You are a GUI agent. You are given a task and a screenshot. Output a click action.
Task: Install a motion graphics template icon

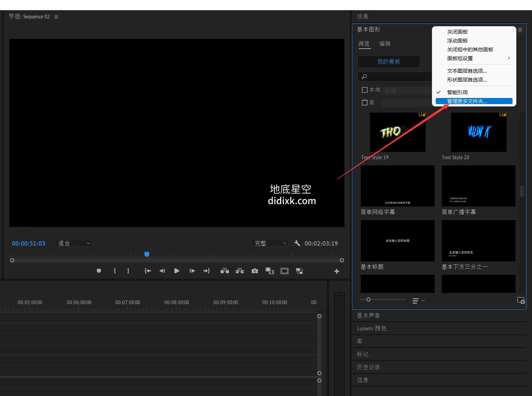[521, 300]
